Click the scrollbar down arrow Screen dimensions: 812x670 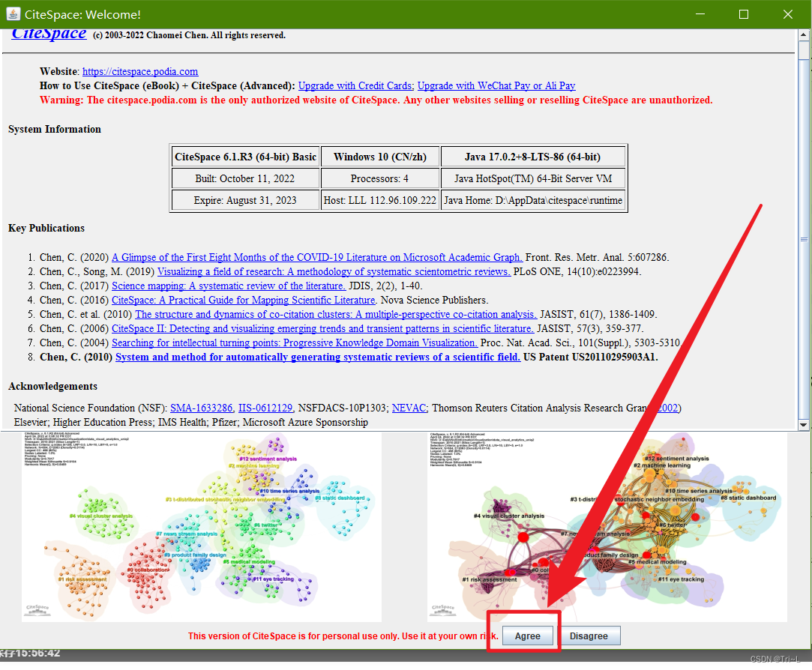tap(803, 425)
